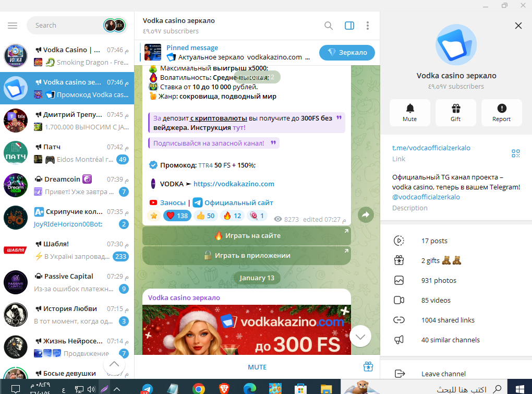Open Telegram in Windows taskbar

[x=147, y=388]
